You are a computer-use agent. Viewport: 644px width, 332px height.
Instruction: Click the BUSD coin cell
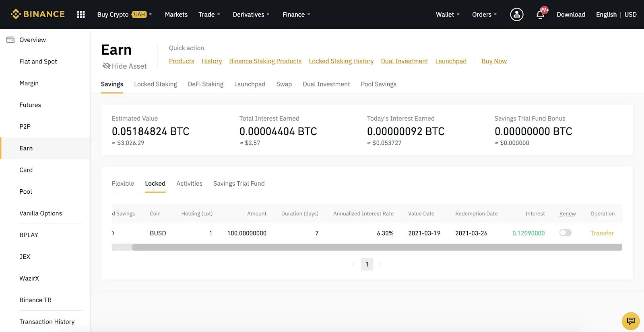click(158, 233)
